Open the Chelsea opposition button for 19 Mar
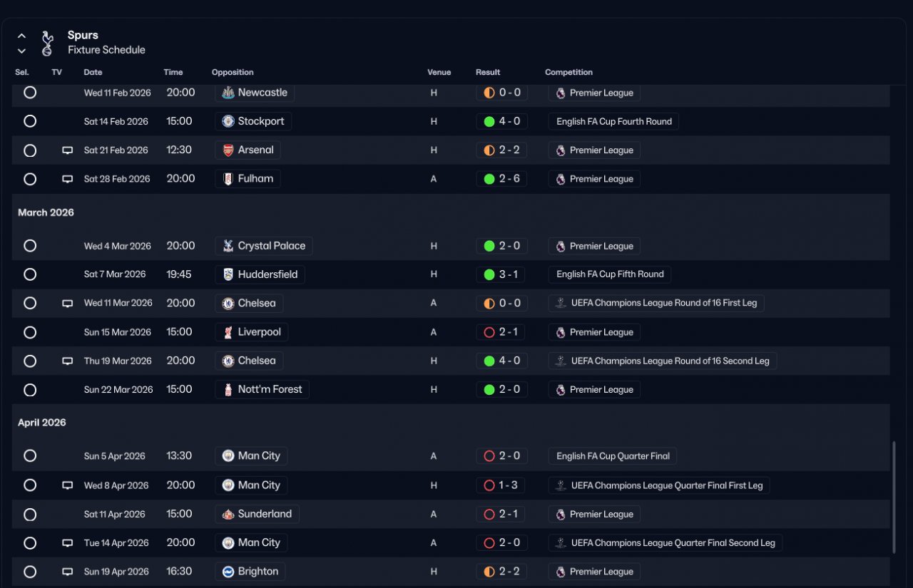Image resolution: width=913 pixels, height=588 pixels. [249, 361]
